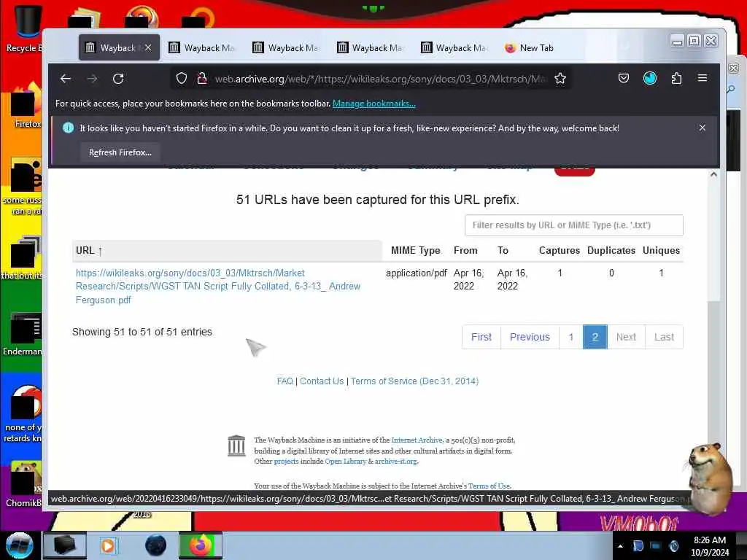The width and height of the screenshot is (747, 560).
Task: Sort by MIME Type column header
Action: coord(415,251)
